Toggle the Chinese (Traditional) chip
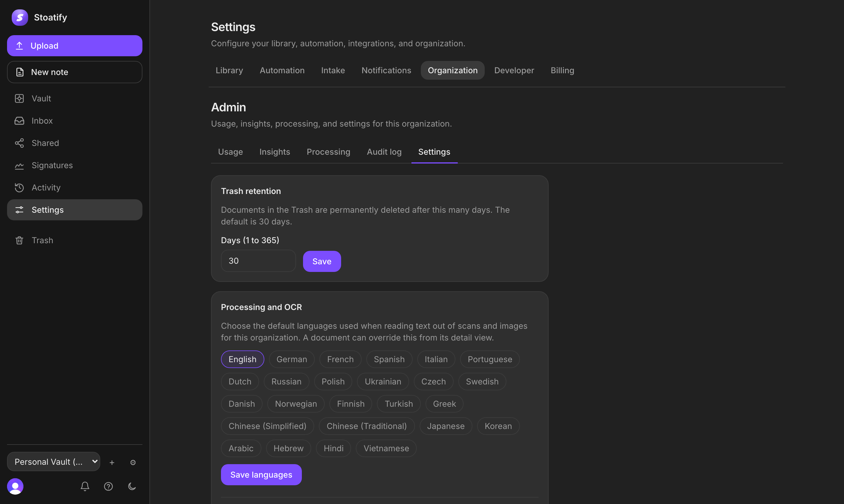The image size is (844, 504). click(x=367, y=426)
